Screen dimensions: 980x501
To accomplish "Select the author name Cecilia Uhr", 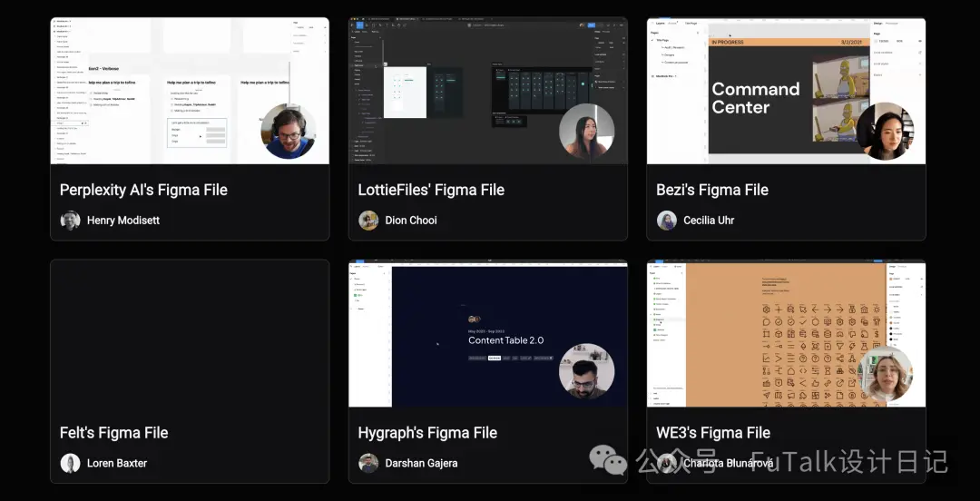I will pyautogui.click(x=709, y=221).
